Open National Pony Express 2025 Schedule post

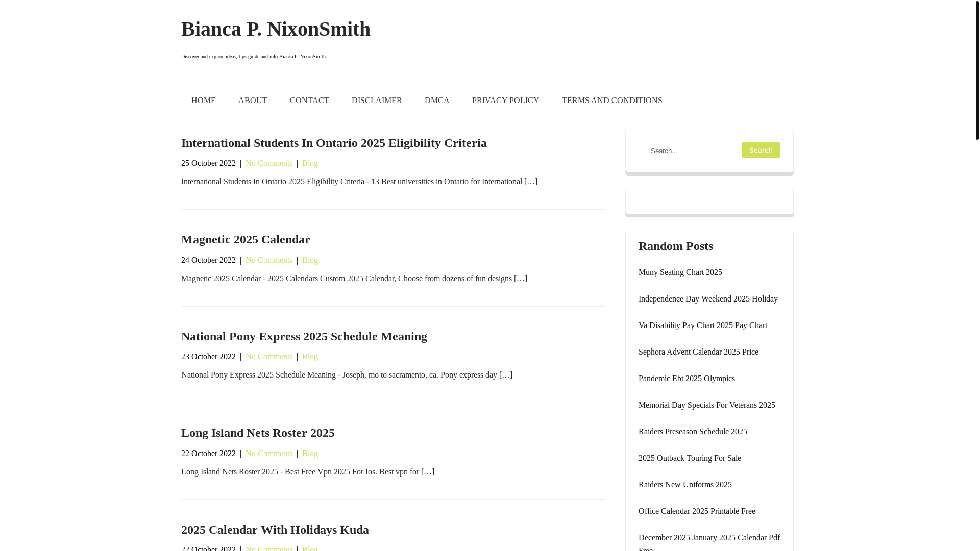tap(304, 336)
